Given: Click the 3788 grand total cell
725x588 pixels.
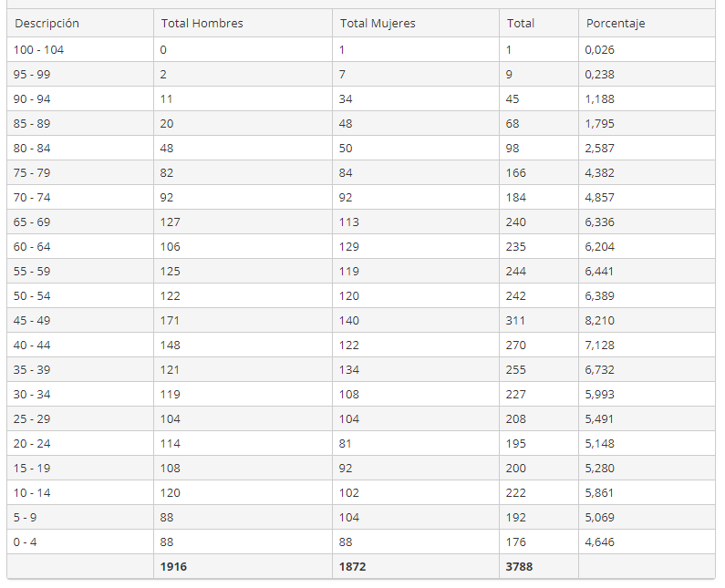Looking at the screenshot, I should (x=520, y=567).
